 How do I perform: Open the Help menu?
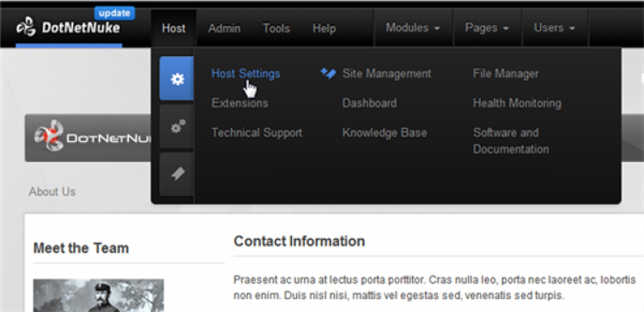point(324,28)
